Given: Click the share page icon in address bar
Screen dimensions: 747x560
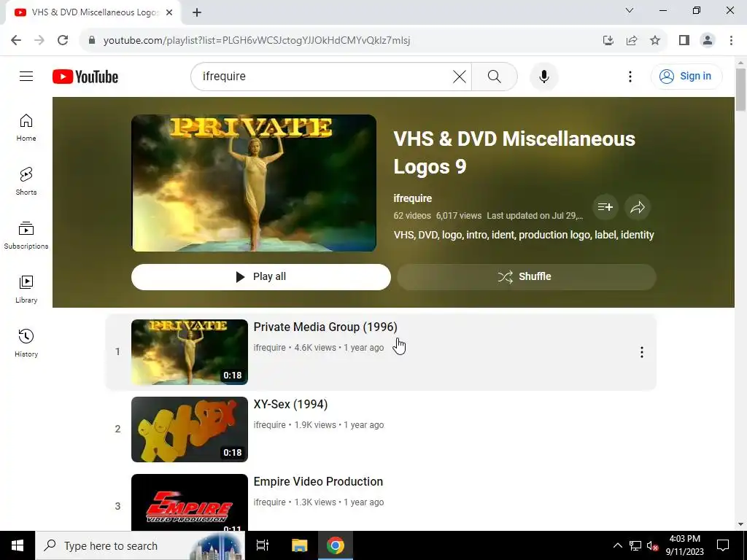Looking at the screenshot, I should coord(632,40).
